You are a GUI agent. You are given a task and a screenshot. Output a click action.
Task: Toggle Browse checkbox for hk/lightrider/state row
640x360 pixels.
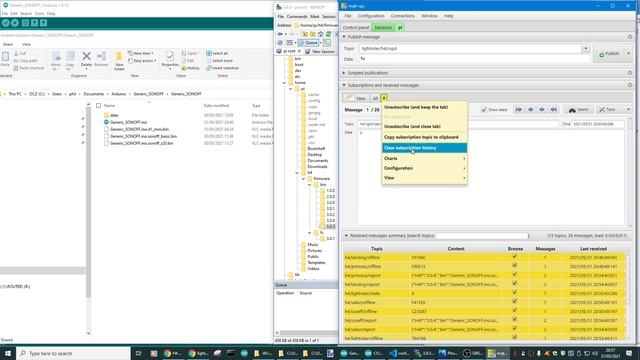pyautogui.click(x=515, y=293)
